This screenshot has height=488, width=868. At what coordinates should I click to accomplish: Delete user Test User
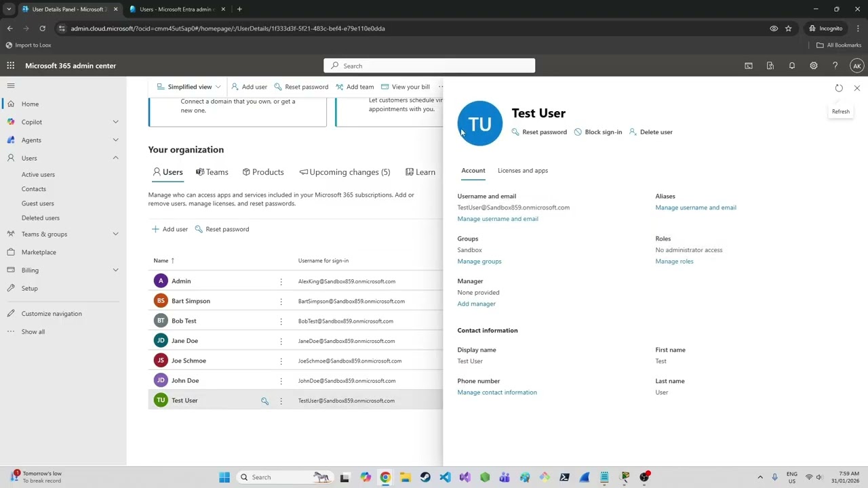[x=651, y=132]
